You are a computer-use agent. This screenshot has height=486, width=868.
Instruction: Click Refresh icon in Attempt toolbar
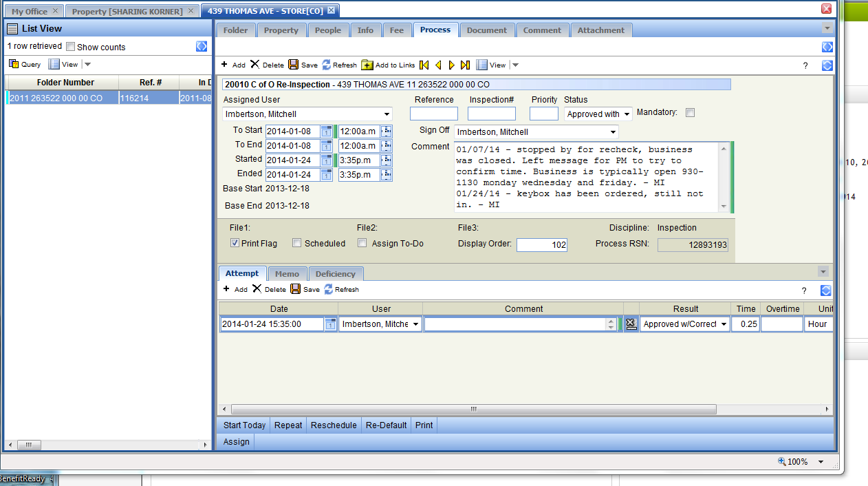coord(328,289)
